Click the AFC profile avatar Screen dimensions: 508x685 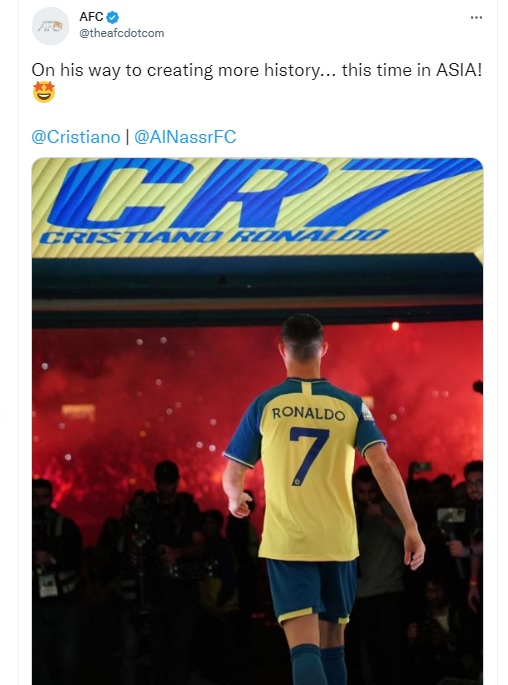(51, 26)
